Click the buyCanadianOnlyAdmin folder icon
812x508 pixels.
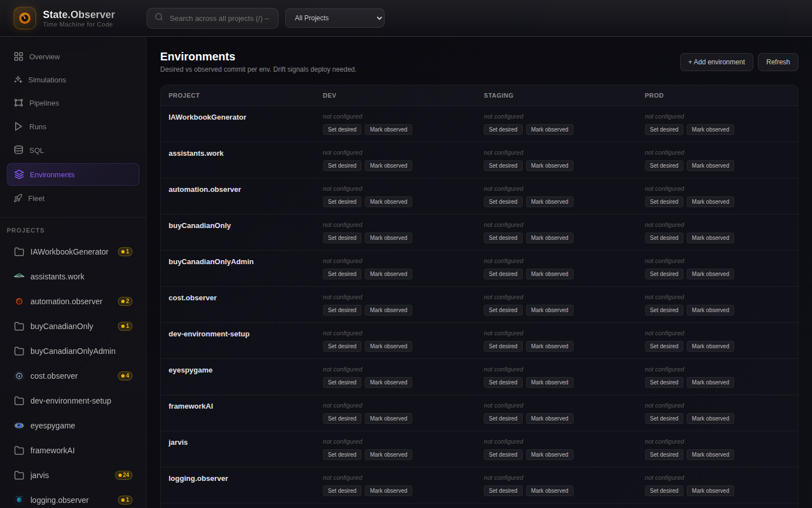(x=19, y=351)
